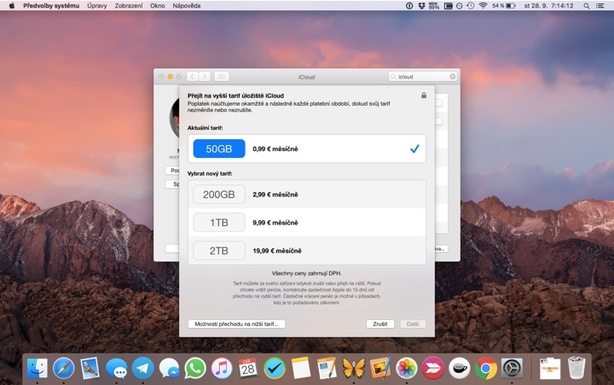Click the lock icon in upgrade dialog
This screenshot has height=385, width=614.
click(x=424, y=95)
